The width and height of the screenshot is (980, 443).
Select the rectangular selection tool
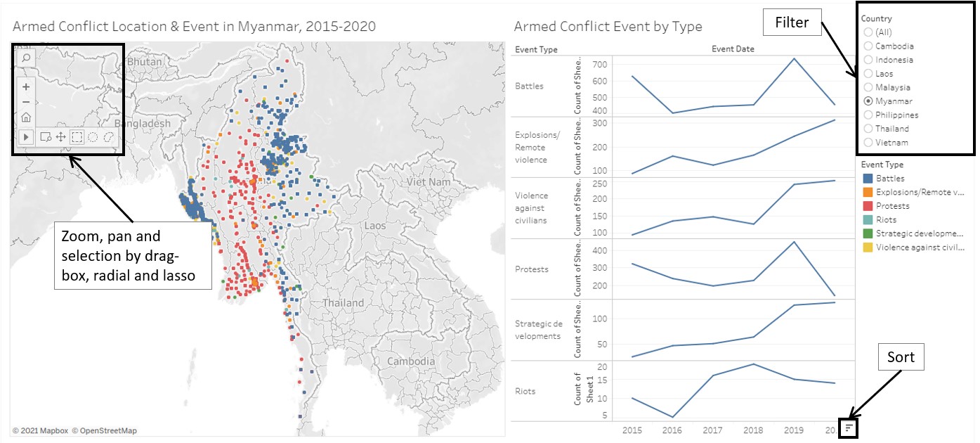point(77,136)
